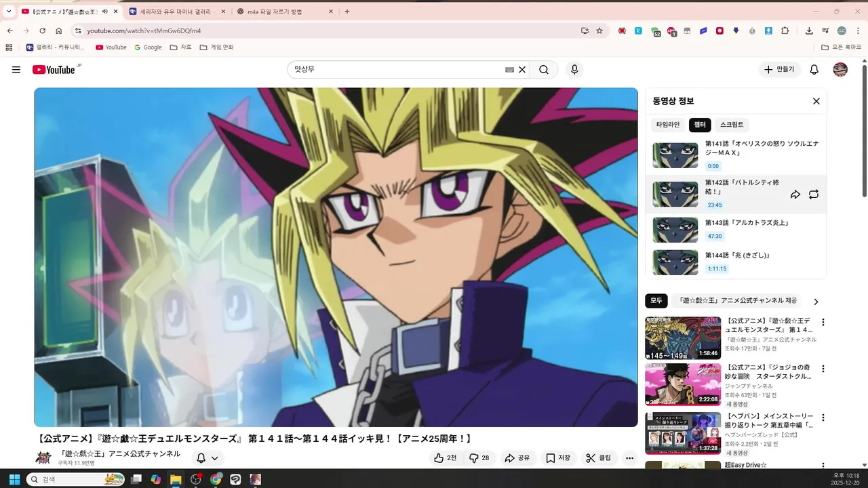The width and height of the screenshot is (868, 488).
Task: Share chapter 第142話 via arrow icon
Action: [795, 195]
